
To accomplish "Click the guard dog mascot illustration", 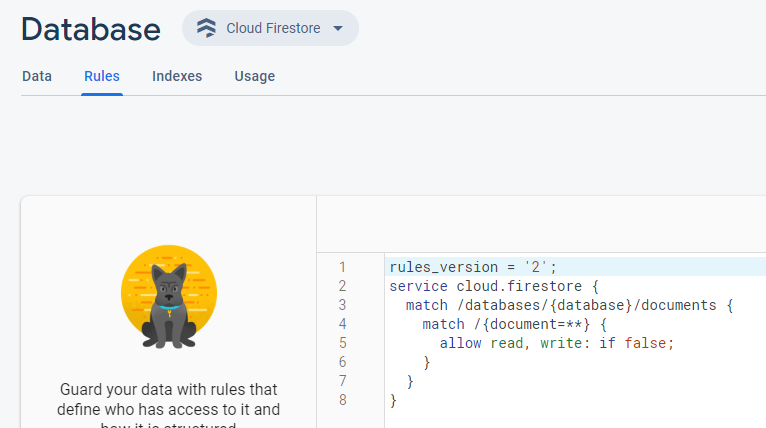I will pyautogui.click(x=168, y=297).
